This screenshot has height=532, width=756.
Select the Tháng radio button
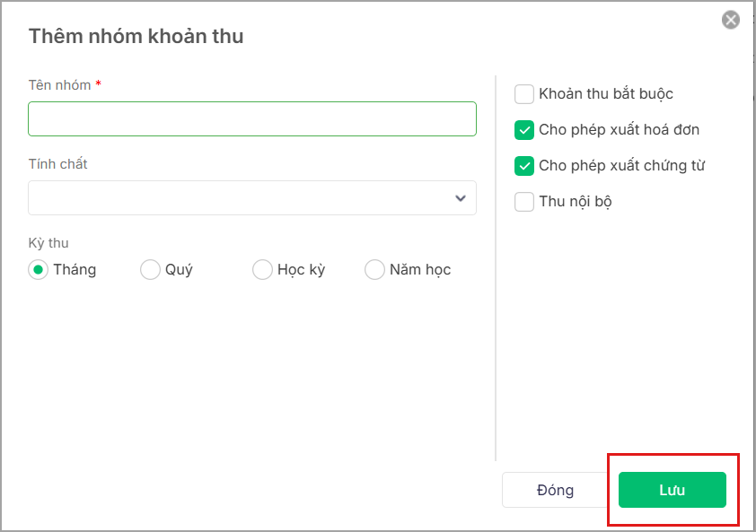38,269
